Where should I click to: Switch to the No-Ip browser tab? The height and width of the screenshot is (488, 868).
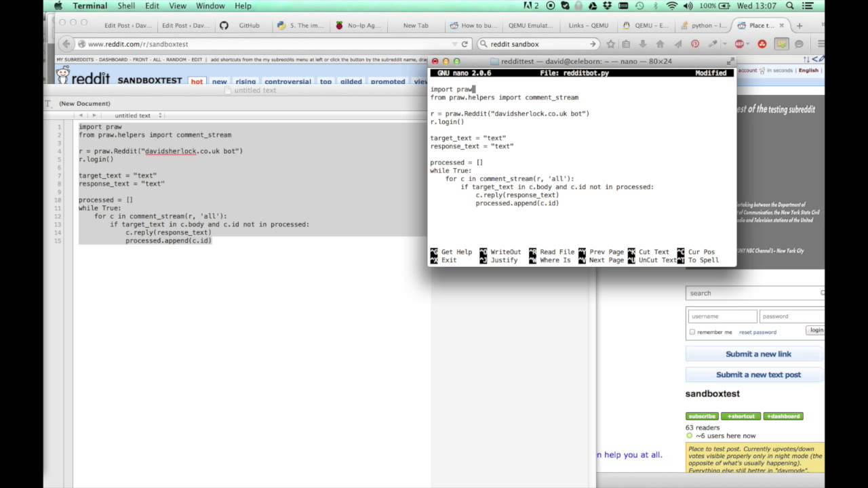tap(358, 25)
